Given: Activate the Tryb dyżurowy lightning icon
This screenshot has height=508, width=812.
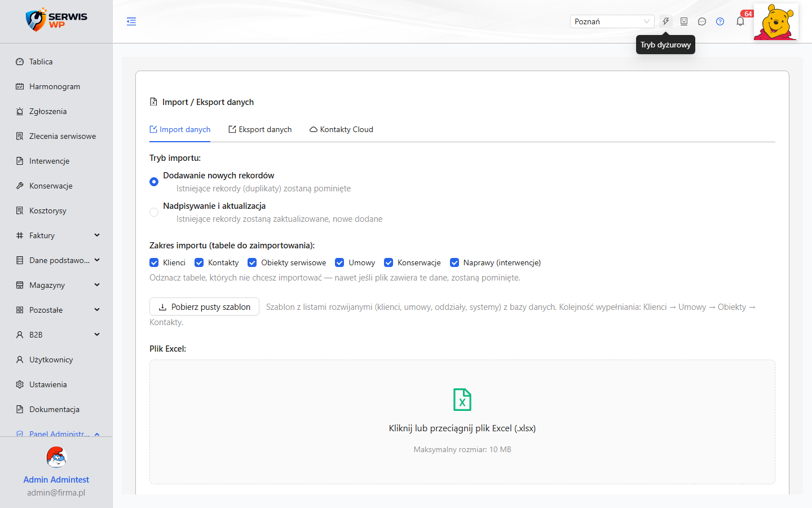Looking at the screenshot, I should tap(666, 21).
